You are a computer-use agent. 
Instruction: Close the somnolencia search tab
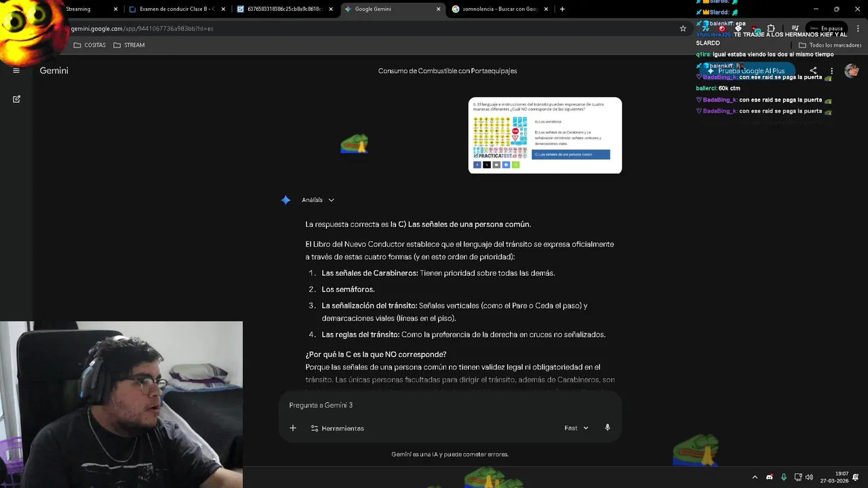point(546,9)
